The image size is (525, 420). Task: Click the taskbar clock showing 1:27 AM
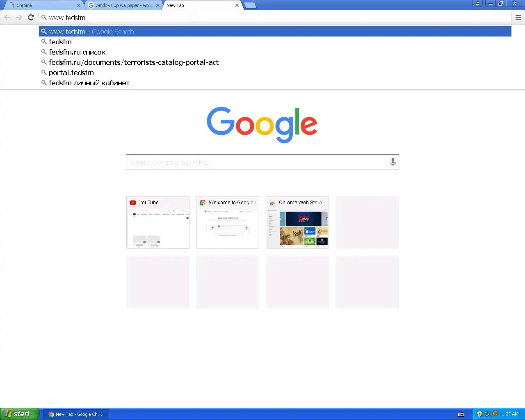point(510,414)
